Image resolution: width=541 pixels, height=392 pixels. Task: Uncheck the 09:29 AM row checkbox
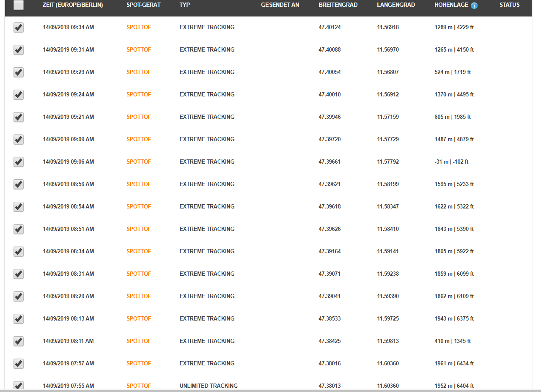[19, 72]
